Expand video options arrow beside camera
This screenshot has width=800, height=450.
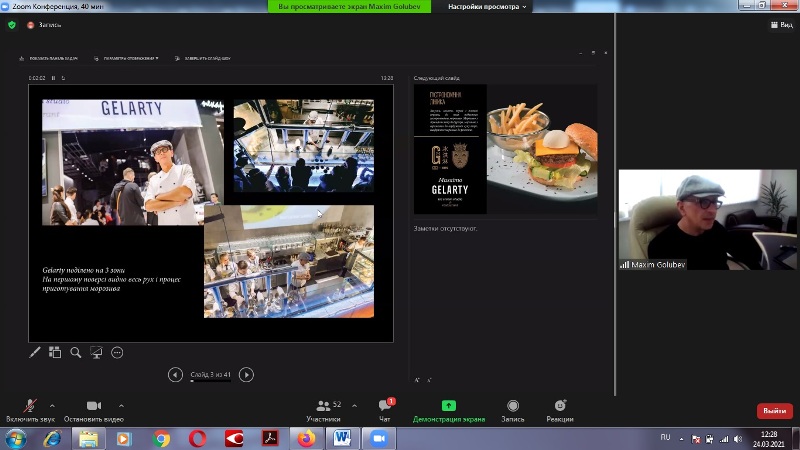point(122,404)
